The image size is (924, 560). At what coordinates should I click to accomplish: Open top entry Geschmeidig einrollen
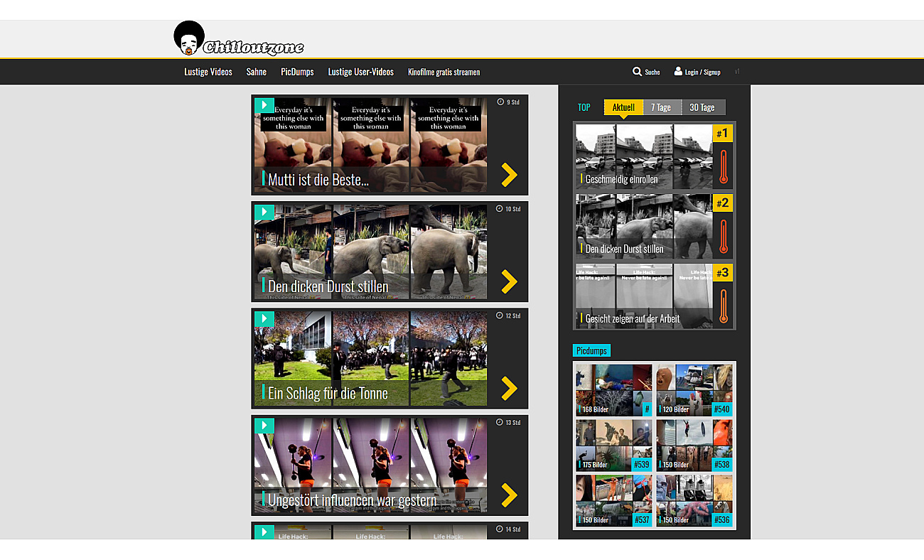click(x=622, y=179)
